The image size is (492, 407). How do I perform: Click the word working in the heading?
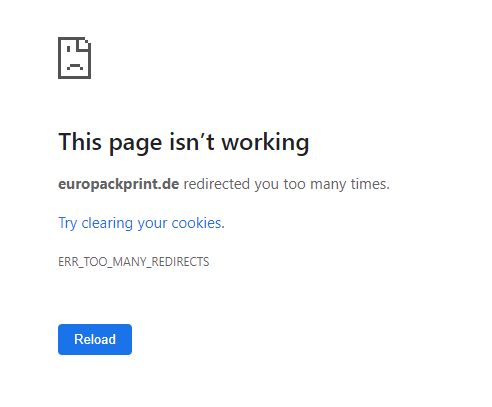[x=265, y=142]
